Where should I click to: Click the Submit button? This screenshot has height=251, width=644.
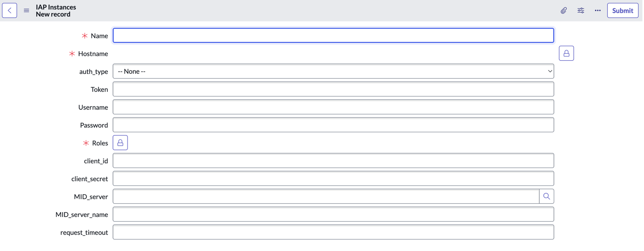coord(623,11)
